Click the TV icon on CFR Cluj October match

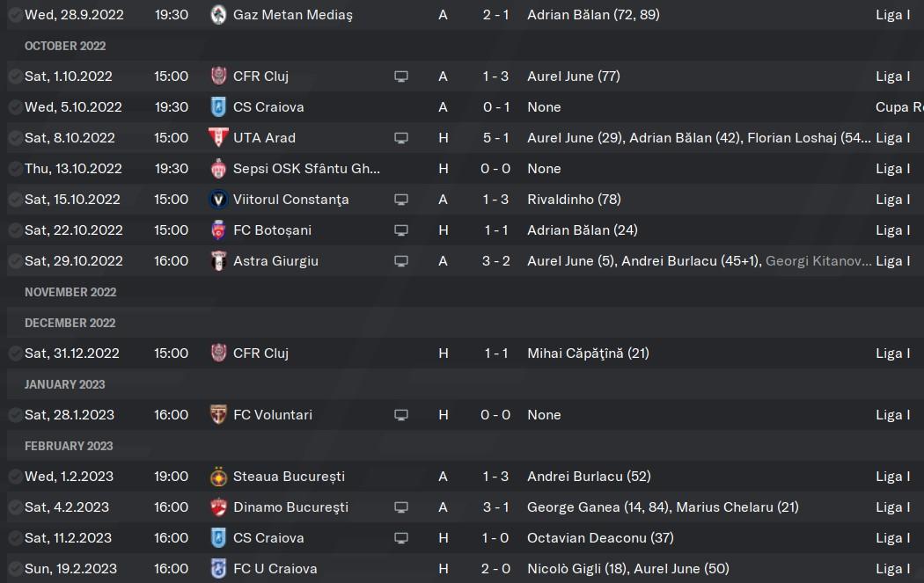coord(401,77)
